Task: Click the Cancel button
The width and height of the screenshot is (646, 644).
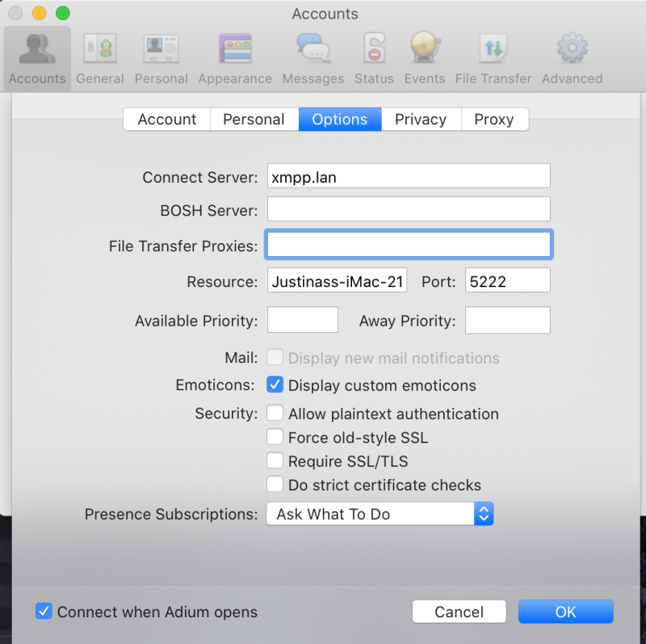Action: tap(459, 612)
